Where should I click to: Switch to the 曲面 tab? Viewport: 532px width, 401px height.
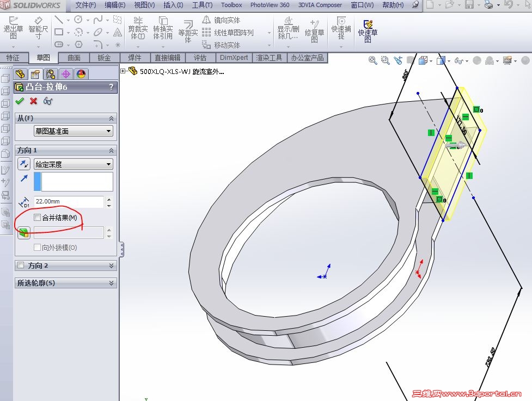tap(74, 58)
